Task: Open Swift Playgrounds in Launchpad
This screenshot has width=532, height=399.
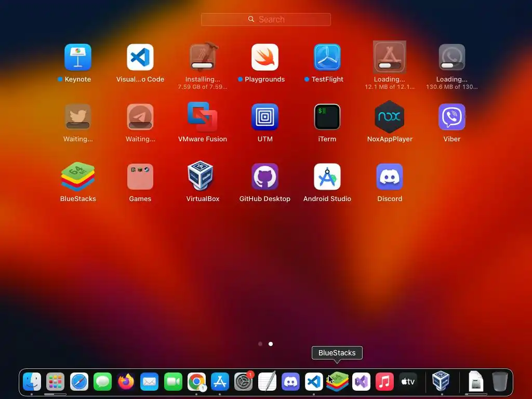Action: [265, 57]
